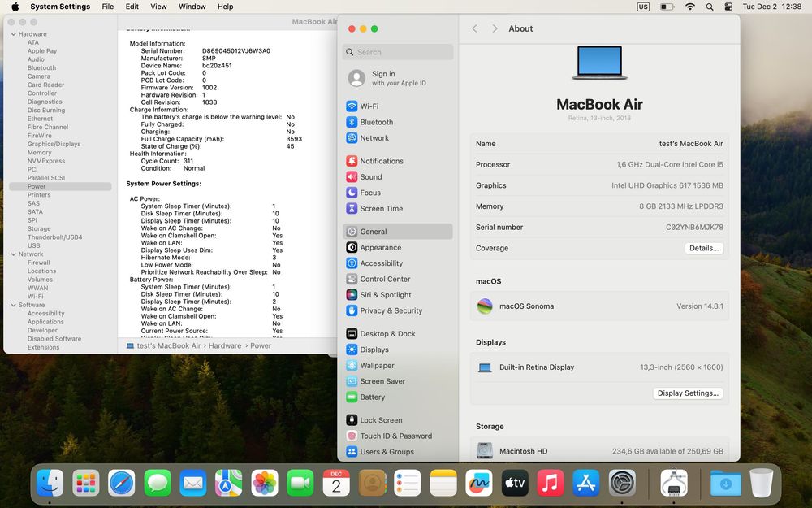The width and height of the screenshot is (812, 508).
Task: Open the Edit menu
Action: point(132,7)
